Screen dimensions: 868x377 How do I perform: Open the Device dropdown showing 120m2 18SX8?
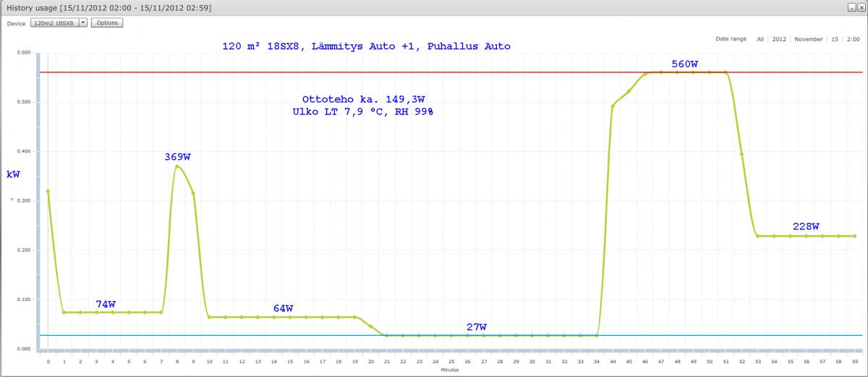point(59,23)
